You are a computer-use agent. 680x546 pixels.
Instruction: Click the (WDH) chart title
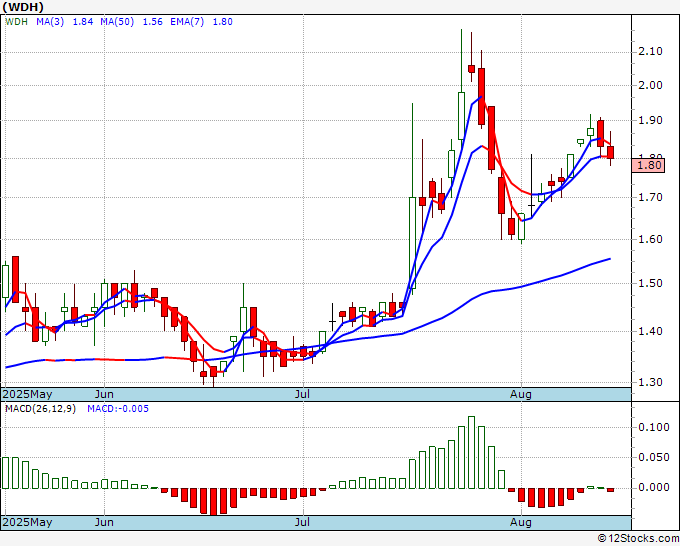23,7
